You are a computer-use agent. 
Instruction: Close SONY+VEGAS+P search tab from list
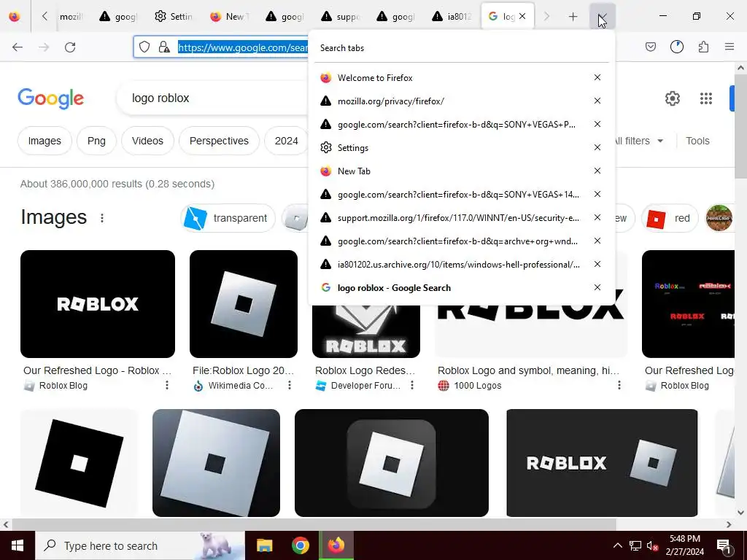597,124
